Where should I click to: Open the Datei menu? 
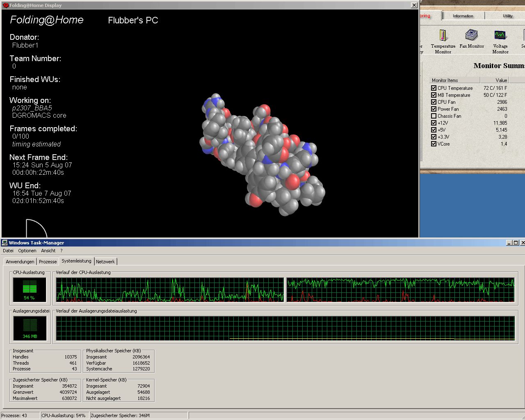[8, 251]
